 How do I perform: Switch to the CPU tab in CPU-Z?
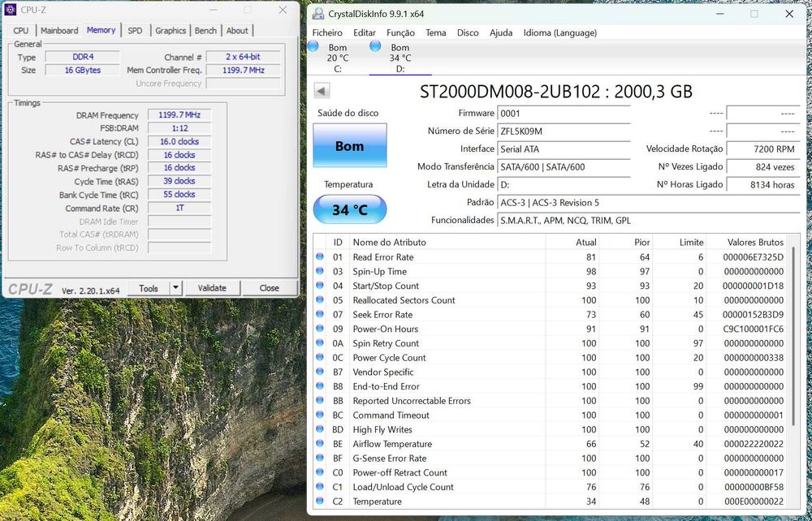(21, 31)
